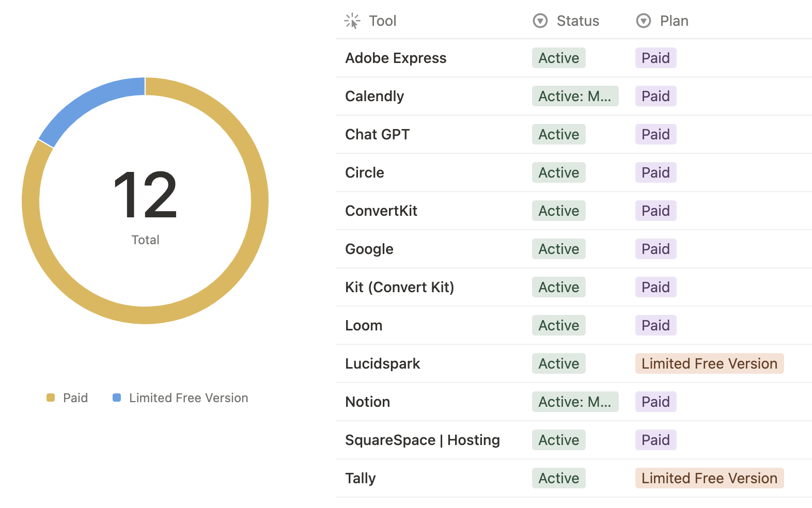812x508 pixels.
Task: Edit Calendly Active: M... status tag
Action: coord(575,96)
